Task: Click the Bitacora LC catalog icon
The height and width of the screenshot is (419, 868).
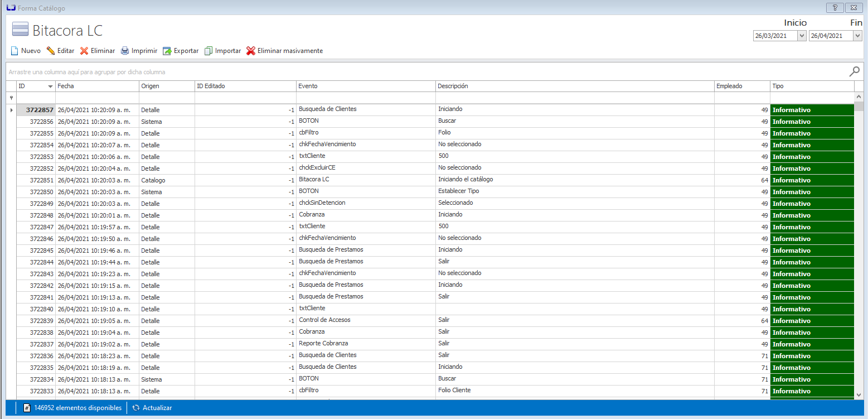Action: [20, 30]
